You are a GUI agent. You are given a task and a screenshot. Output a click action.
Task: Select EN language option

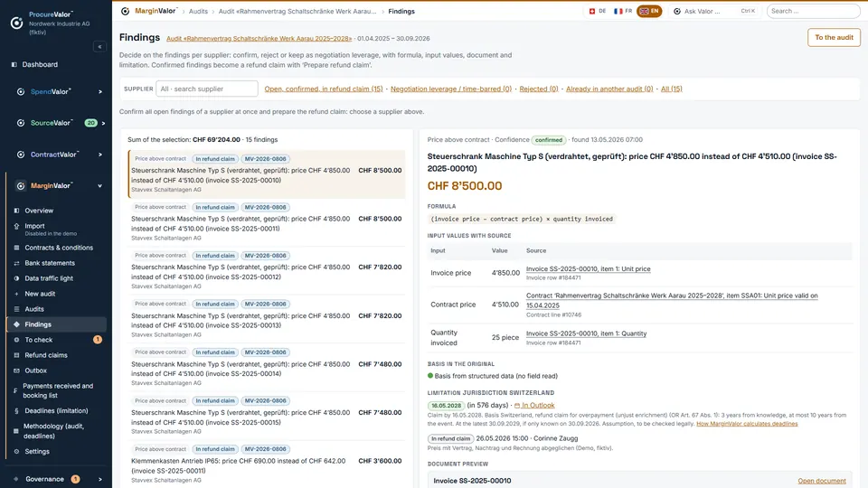(x=649, y=11)
